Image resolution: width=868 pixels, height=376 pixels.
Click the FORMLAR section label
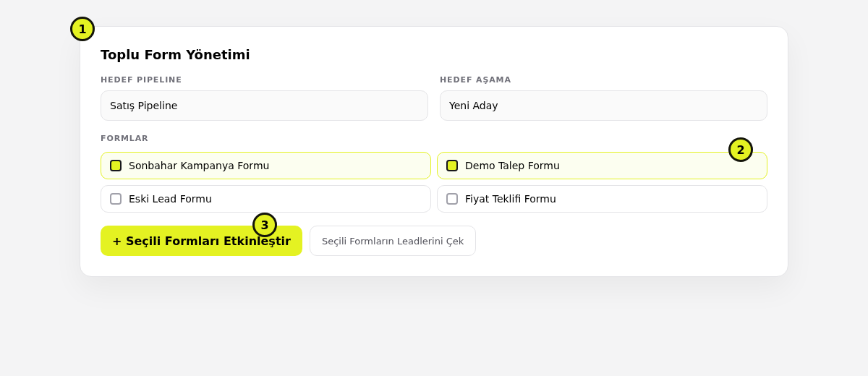click(124, 139)
